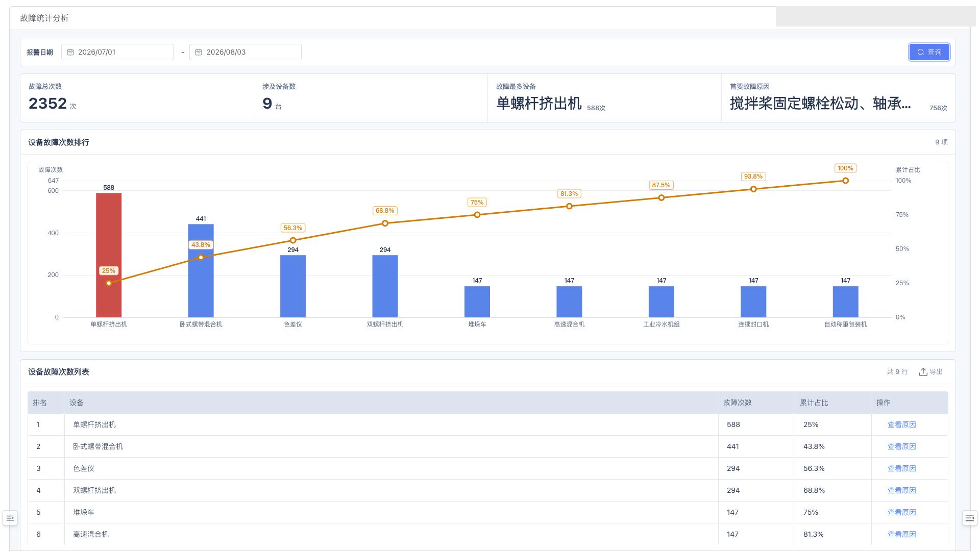Click the 25% cumulative line point
The width and height of the screenshot is (980, 551).
coord(109,283)
